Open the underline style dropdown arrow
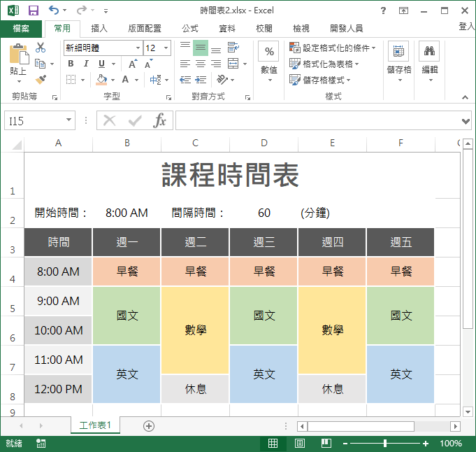The width and height of the screenshot is (476, 452). coord(113,64)
